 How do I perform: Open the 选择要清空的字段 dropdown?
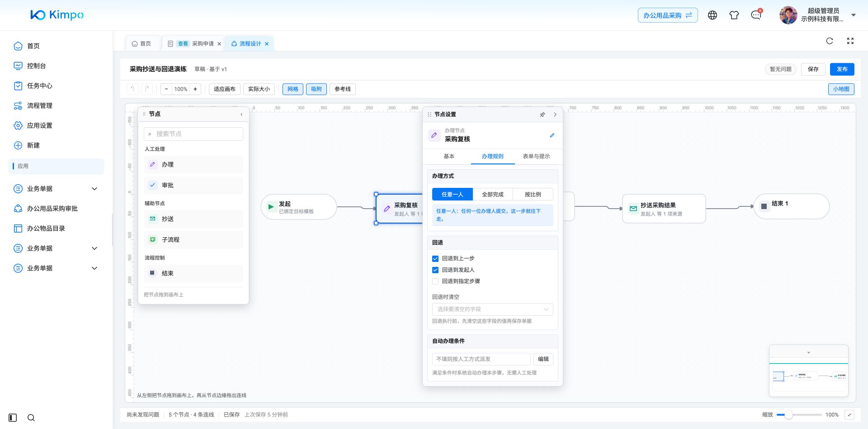tap(492, 309)
